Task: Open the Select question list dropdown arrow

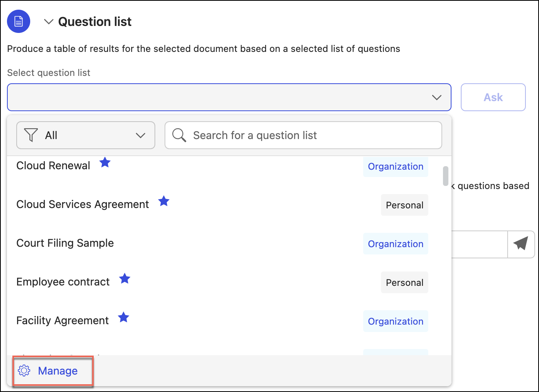Action: (437, 97)
